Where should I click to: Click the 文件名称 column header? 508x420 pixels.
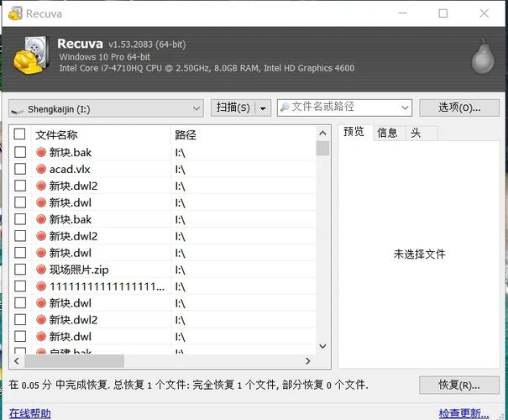point(101,134)
